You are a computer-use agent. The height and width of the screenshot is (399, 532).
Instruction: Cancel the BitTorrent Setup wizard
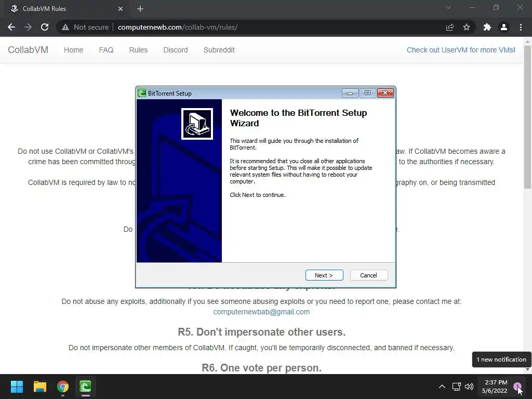[x=368, y=275]
